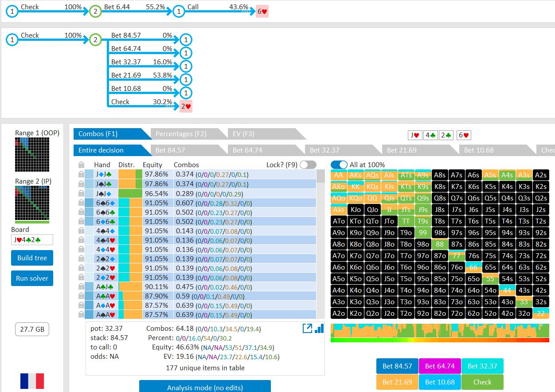Viewport: 555px width, 392px height.
Task: Open the EV (F3) tab
Action: (241, 133)
